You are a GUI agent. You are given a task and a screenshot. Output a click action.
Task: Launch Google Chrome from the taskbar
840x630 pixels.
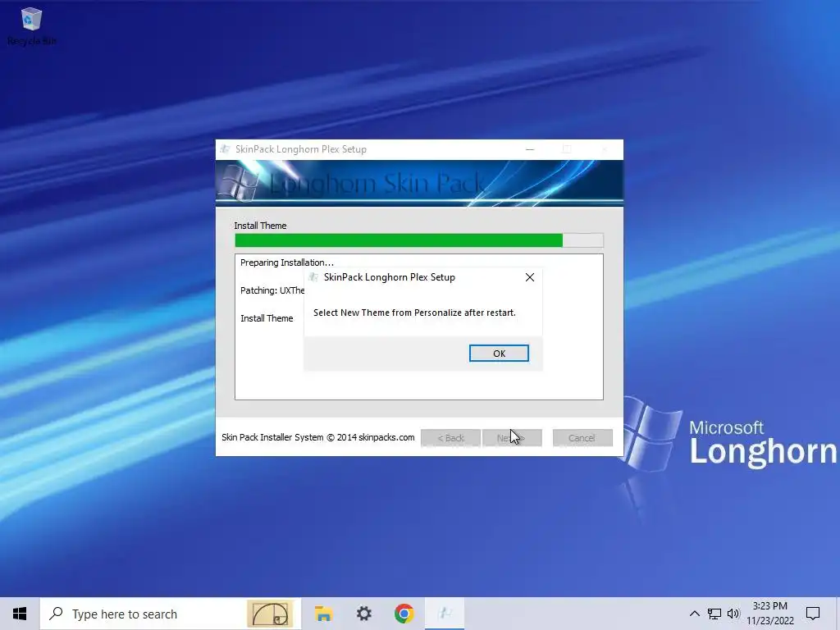[x=404, y=614]
